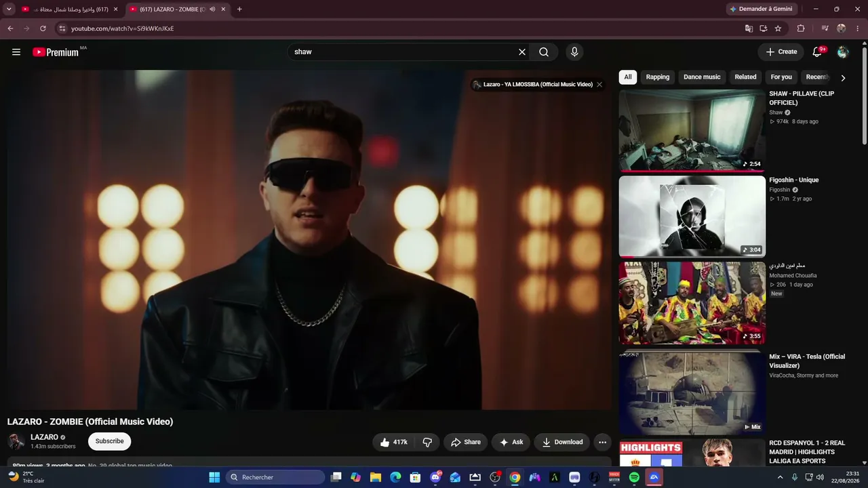This screenshot has height=488, width=868.
Task: Run search with the magnifier button
Action: click(x=544, y=52)
